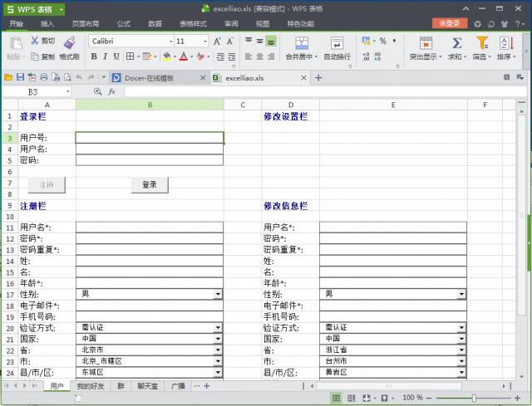
Task: Click the WPS green application menu button
Action: pyautogui.click(x=34, y=9)
